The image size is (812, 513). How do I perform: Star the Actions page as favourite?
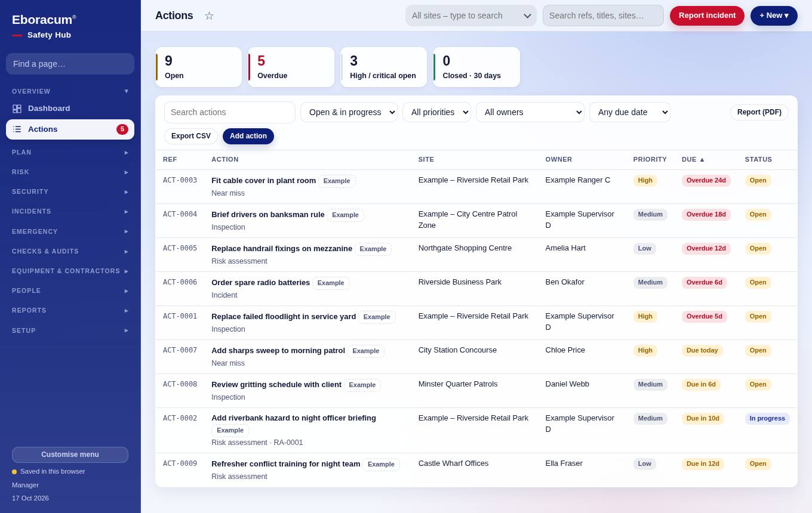coord(209,16)
